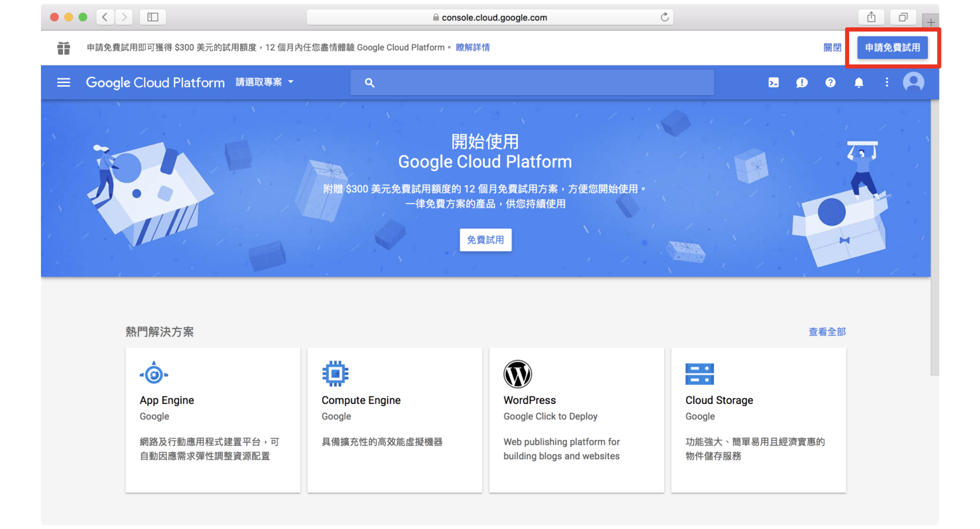980x529 pixels.
Task: Open the user account avatar
Action: pos(914,83)
